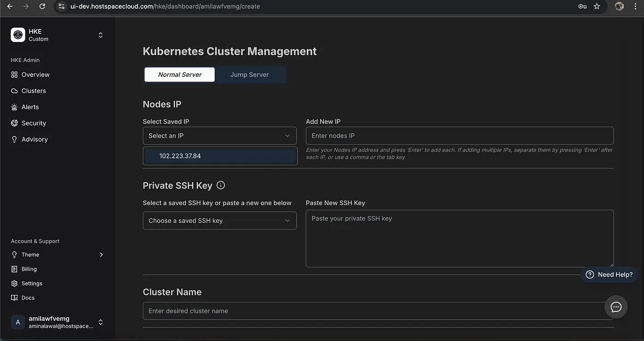
Task: Expand the HKE Custom workspace switcher
Action: (100, 35)
